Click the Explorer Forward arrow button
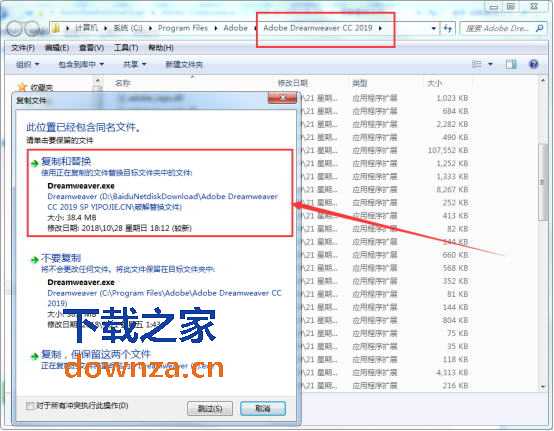 tap(33, 28)
